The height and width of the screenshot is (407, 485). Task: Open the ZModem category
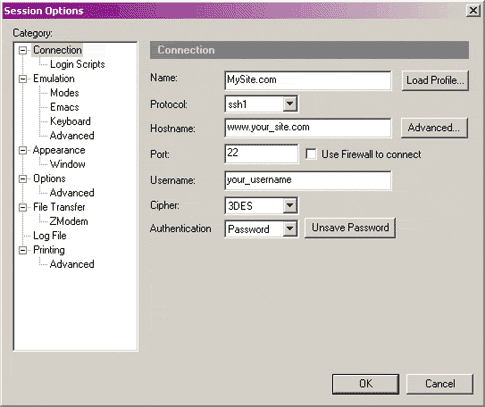[69, 221]
